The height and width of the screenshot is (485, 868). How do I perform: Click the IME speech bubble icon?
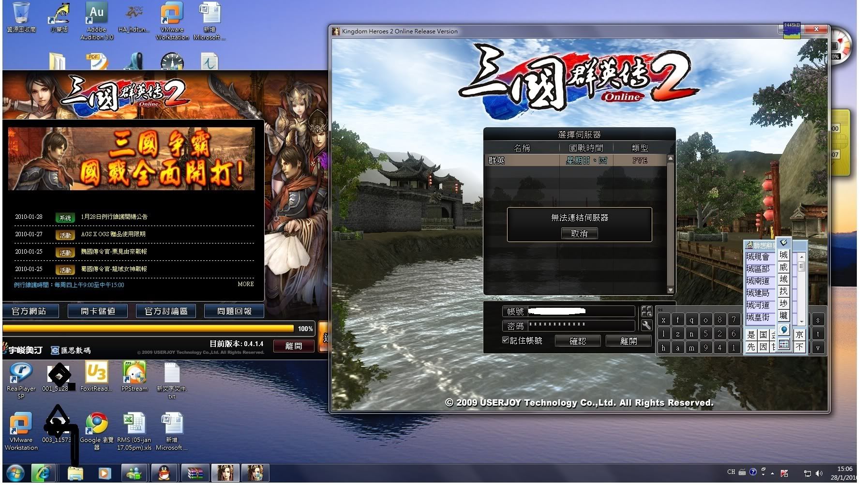(x=784, y=330)
